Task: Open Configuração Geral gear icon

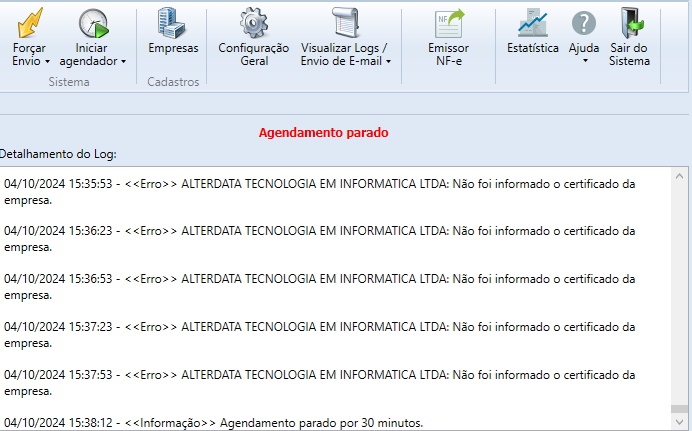Action: click(x=254, y=22)
